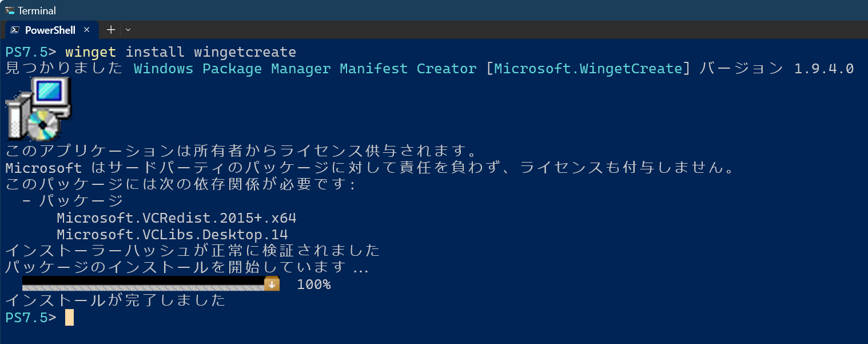Click the PowerShell icon on the tab
The image size is (868, 344).
tap(14, 30)
